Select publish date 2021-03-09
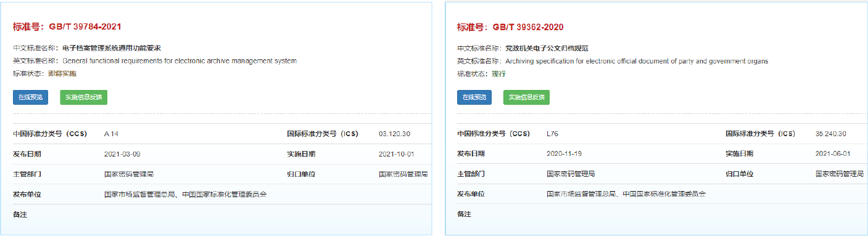This screenshot has height=236, width=868. (122, 154)
